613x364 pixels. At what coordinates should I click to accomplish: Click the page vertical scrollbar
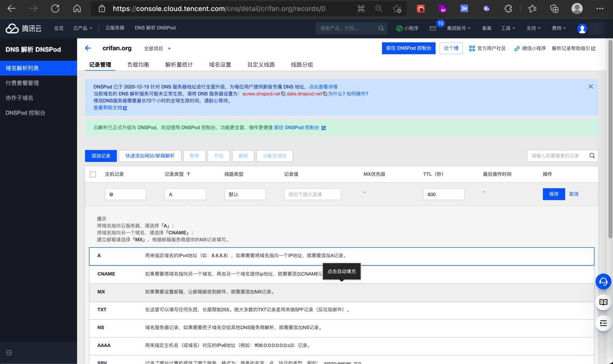tap(611, 139)
